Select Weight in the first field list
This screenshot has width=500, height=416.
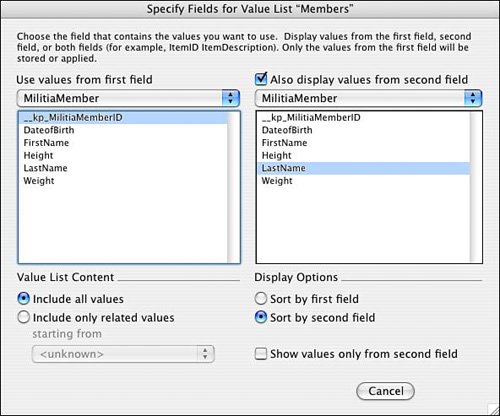[x=123, y=181]
